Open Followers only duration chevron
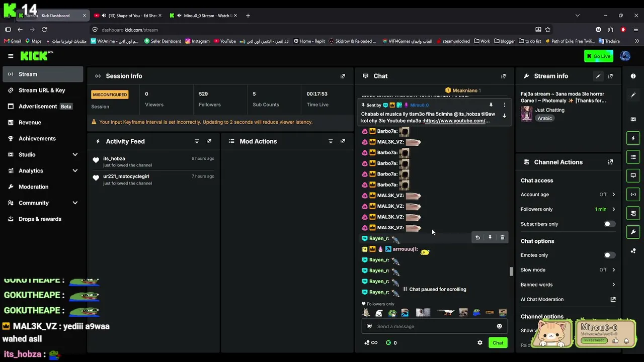Screen dimensions: 644x362 coord(613,209)
